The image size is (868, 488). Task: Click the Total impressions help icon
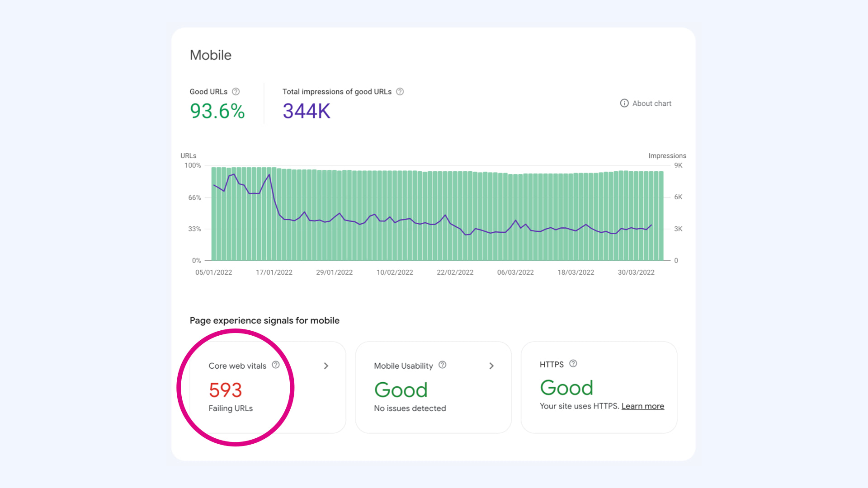[400, 91]
